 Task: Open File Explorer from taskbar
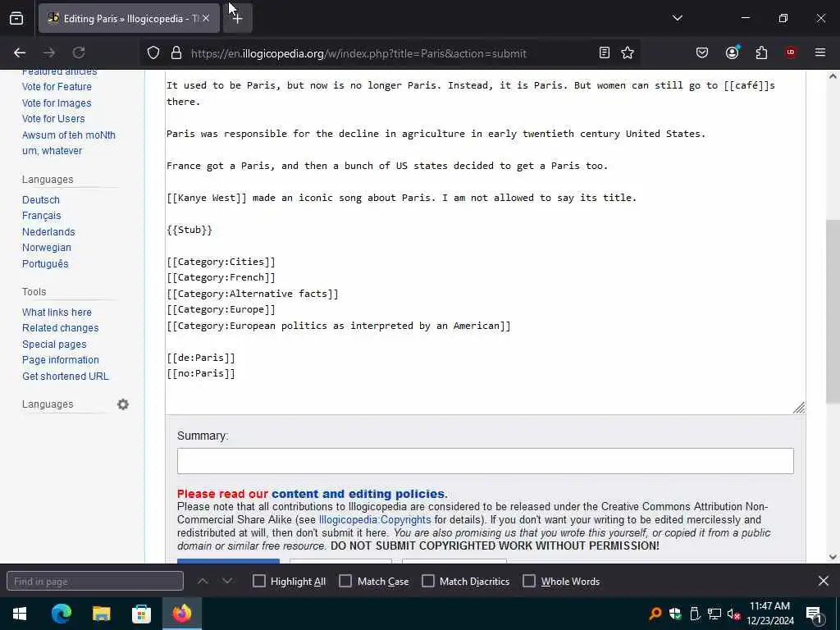point(101,614)
